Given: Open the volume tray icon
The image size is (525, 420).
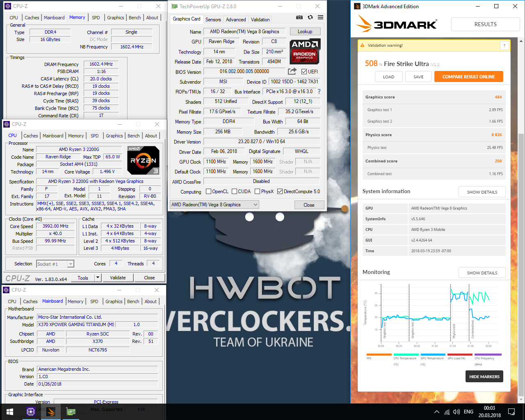Looking at the screenshot, I should pos(457,412).
